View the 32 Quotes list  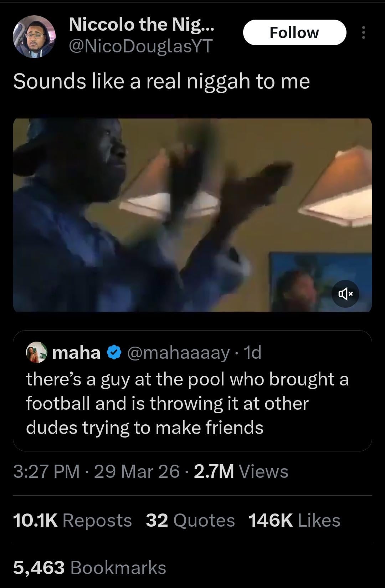pyautogui.click(x=190, y=520)
